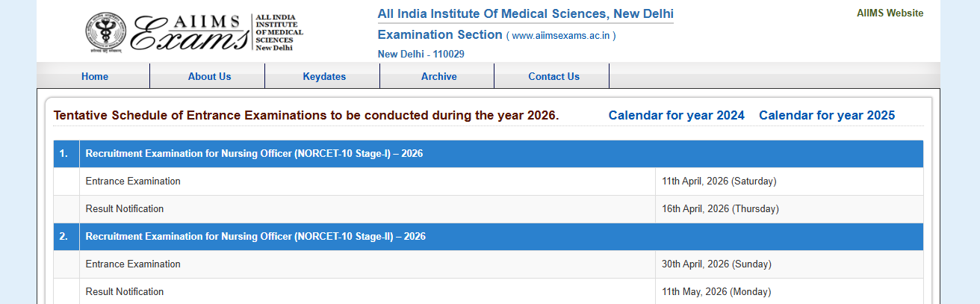
Task: Click serial number 2 cell
Action: [64, 237]
